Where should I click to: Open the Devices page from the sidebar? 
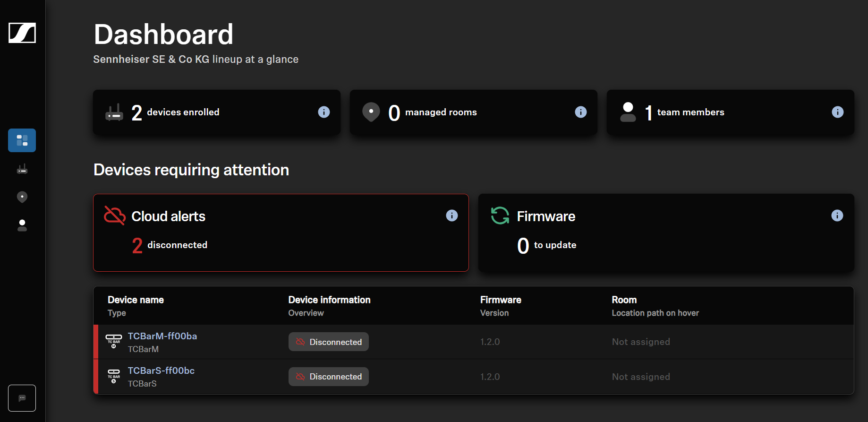(x=22, y=169)
